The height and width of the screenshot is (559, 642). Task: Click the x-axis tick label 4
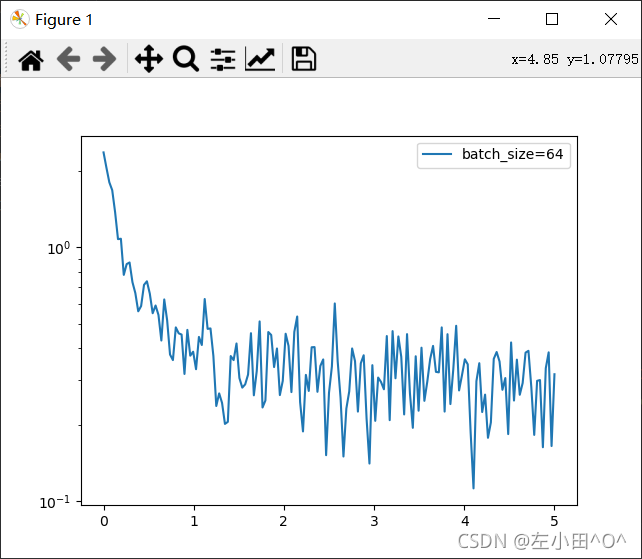point(465,521)
